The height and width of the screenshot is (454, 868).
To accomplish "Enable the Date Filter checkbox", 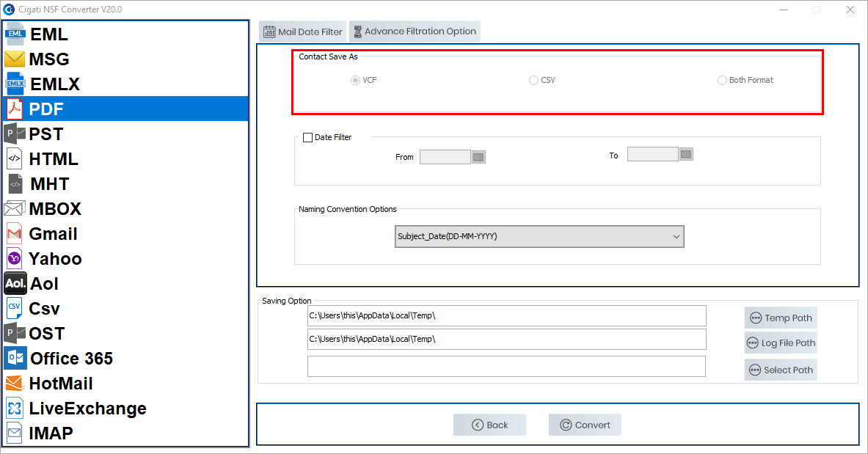I will click(x=307, y=137).
